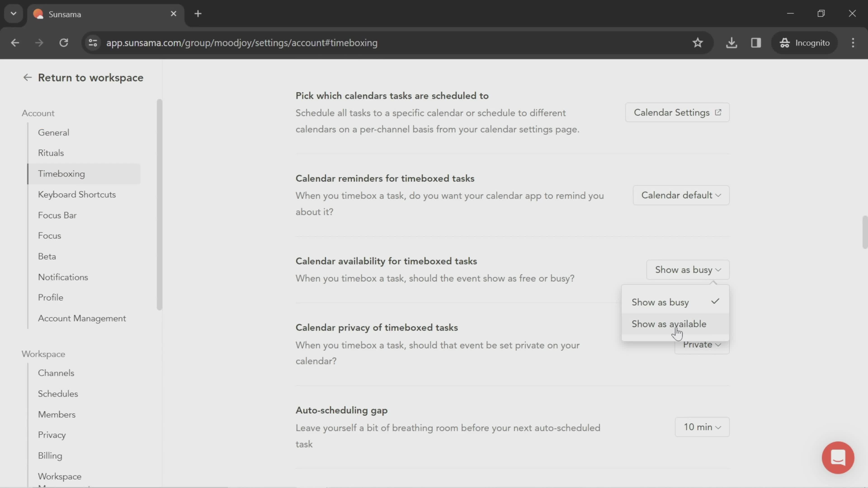The image size is (868, 488).
Task: Navigate to Account Management settings
Action: tap(82, 318)
